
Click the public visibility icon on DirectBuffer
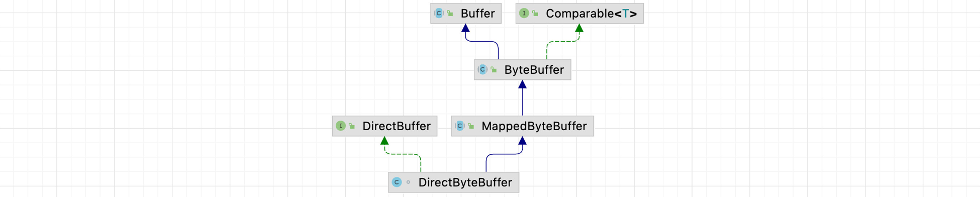click(x=352, y=126)
